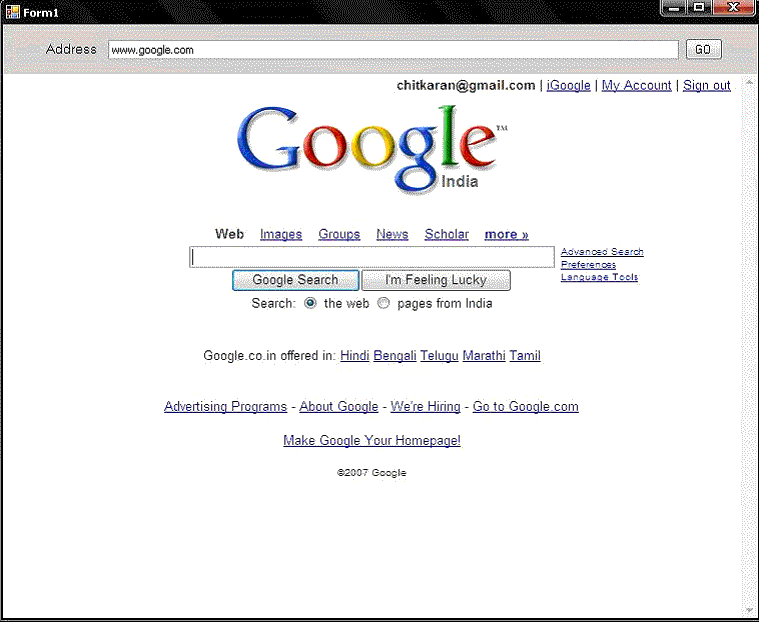Click the Google Search button
Image resolution: width=759 pixels, height=624 pixels.
(x=295, y=280)
